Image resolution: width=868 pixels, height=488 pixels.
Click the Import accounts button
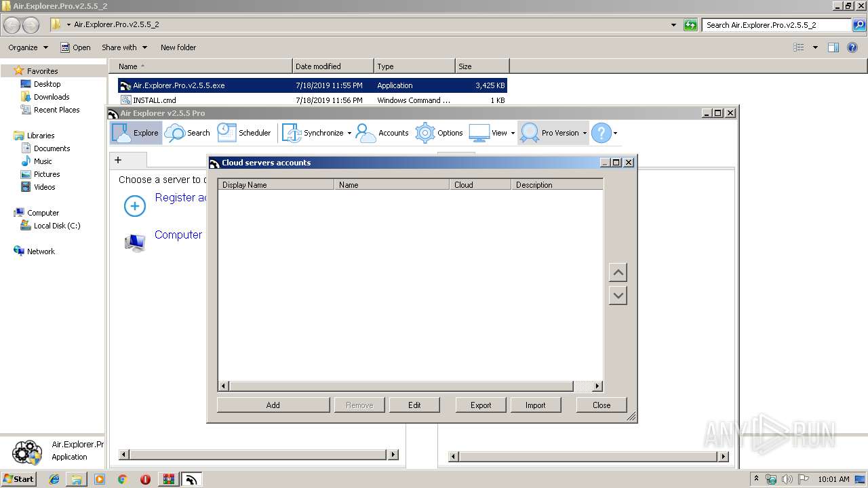(535, 405)
